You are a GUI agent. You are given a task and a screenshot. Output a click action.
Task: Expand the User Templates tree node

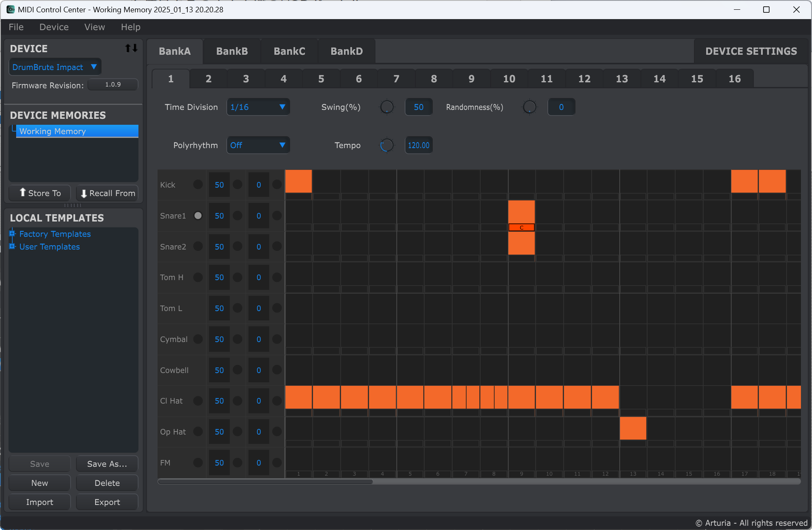click(x=12, y=246)
